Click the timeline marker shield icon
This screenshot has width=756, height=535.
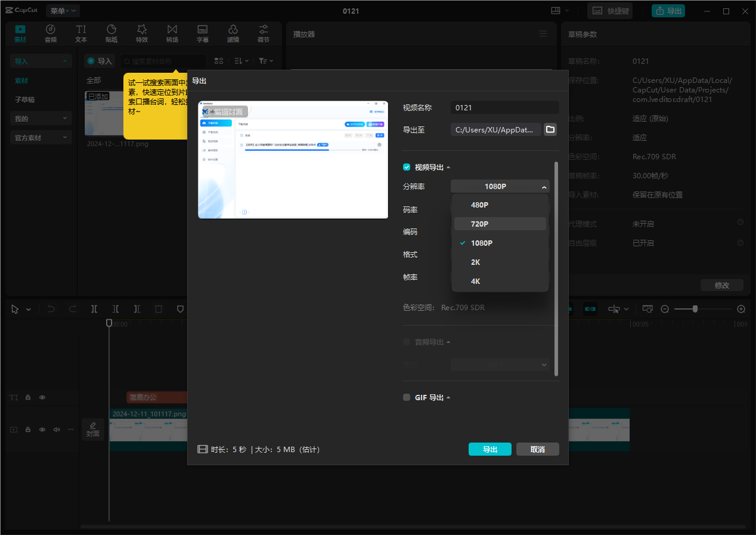click(180, 309)
